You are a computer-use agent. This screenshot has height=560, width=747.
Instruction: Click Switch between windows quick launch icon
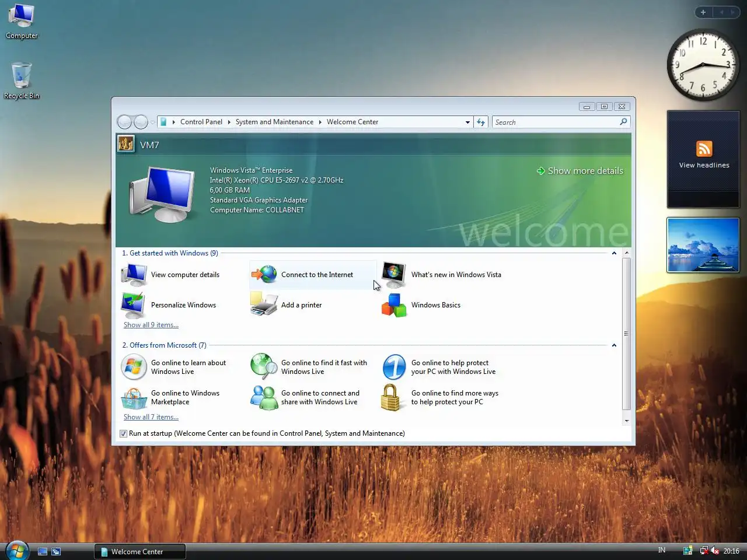click(x=56, y=551)
